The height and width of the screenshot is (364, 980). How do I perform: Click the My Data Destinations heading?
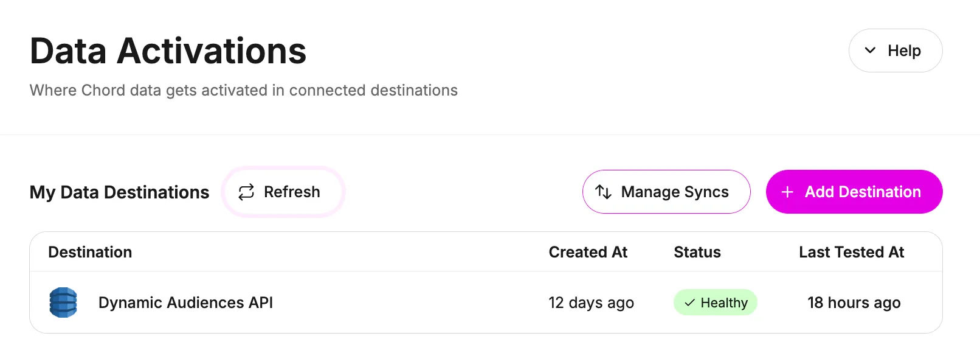(119, 192)
